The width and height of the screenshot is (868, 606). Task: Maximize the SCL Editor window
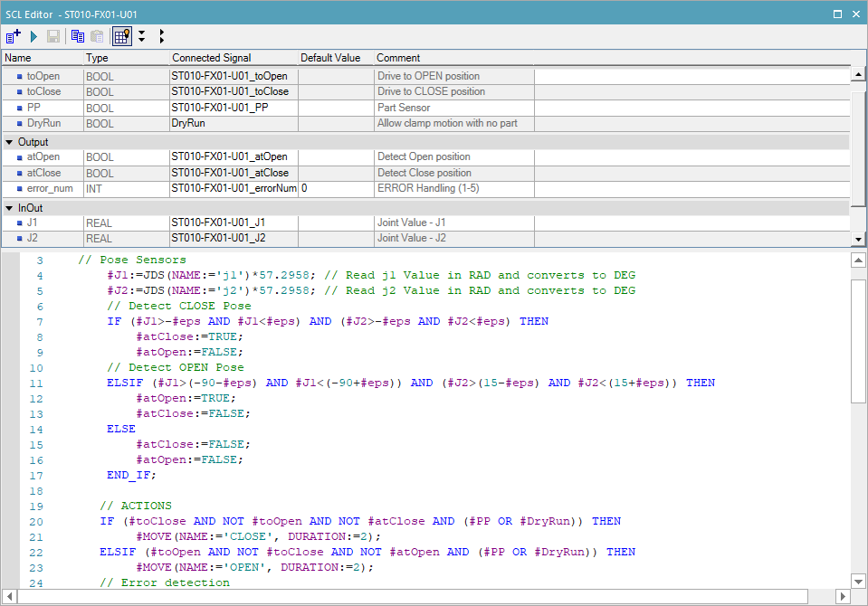(837, 14)
